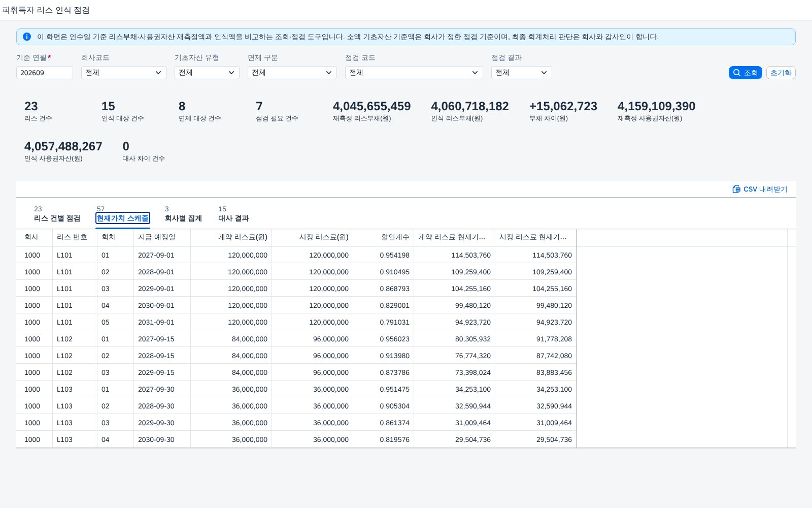
Task: Click date cell 2030-09-30
Action: point(156,439)
